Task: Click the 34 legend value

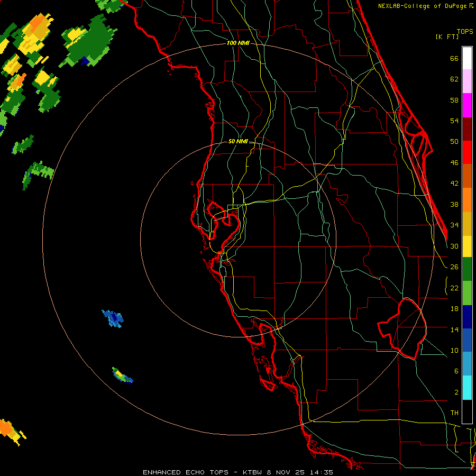Action: point(454,225)
